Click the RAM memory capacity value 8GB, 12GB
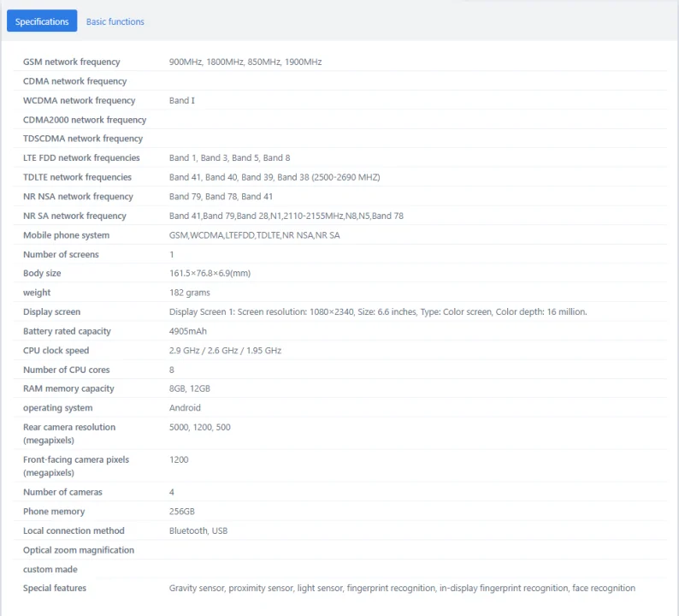 coord(189,388)
